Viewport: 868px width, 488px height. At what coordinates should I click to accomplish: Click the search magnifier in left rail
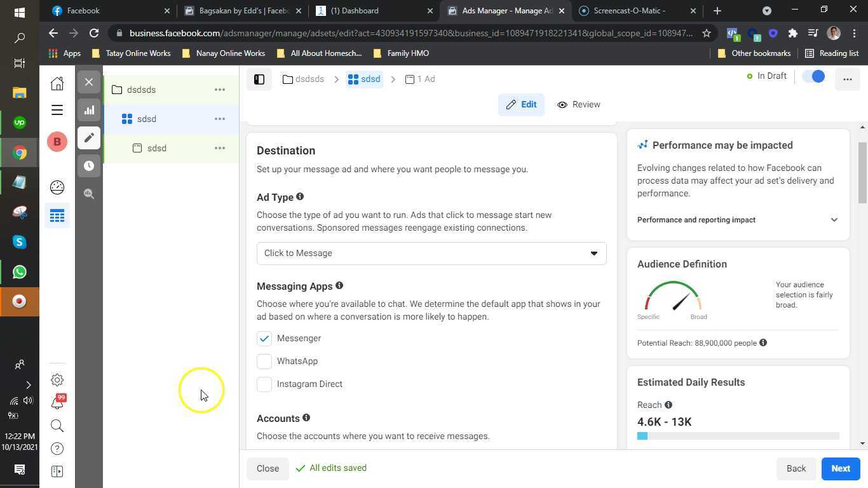pyautogui.click(x=57, y=426)
